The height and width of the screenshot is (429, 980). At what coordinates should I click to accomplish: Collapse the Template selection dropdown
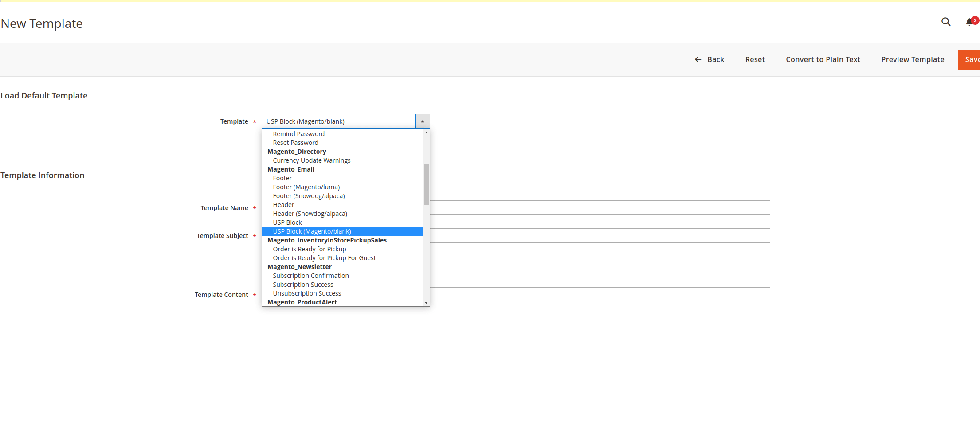422,121
